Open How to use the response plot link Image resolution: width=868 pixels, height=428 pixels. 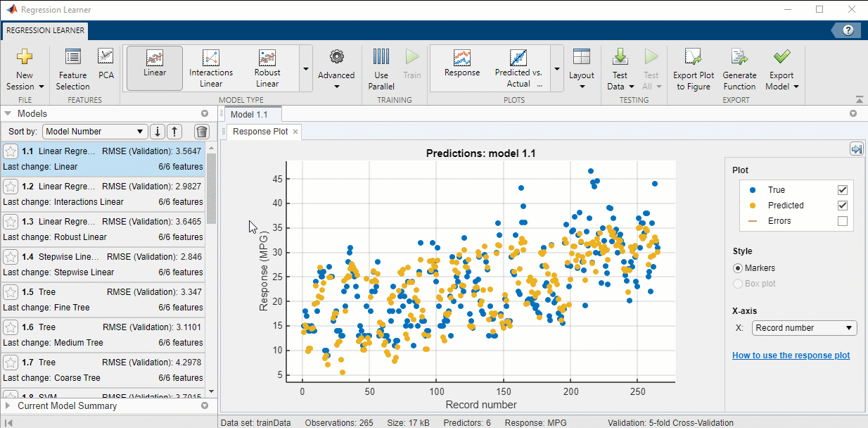point(791,355)
